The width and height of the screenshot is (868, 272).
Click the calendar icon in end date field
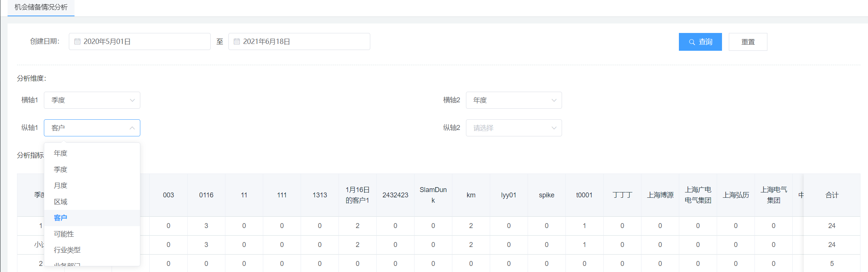click(x=237, y=42)
